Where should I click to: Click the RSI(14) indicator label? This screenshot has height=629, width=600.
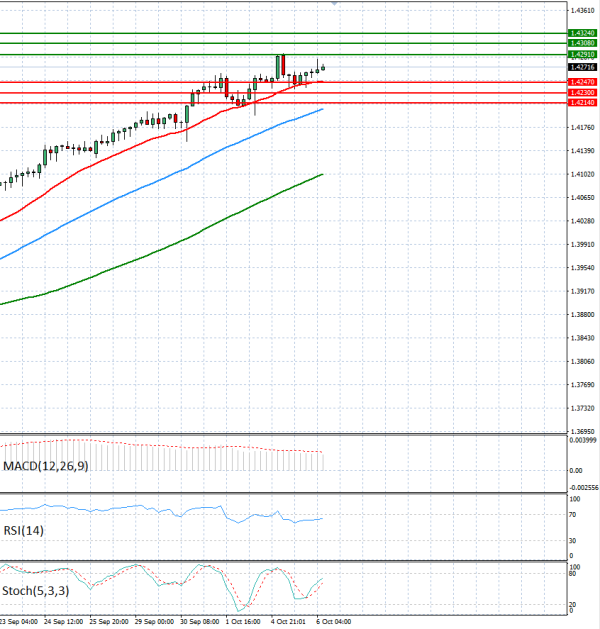click(x=24, y=530)
